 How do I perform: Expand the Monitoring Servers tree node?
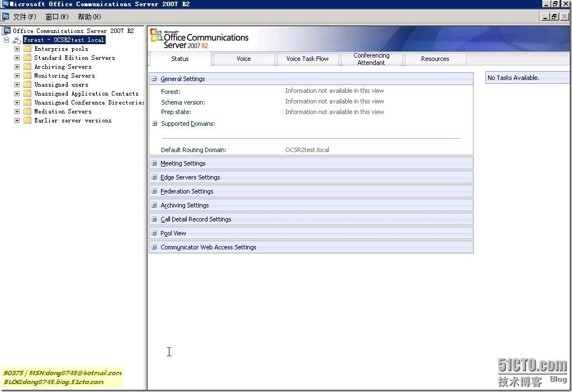pos(17,75)
